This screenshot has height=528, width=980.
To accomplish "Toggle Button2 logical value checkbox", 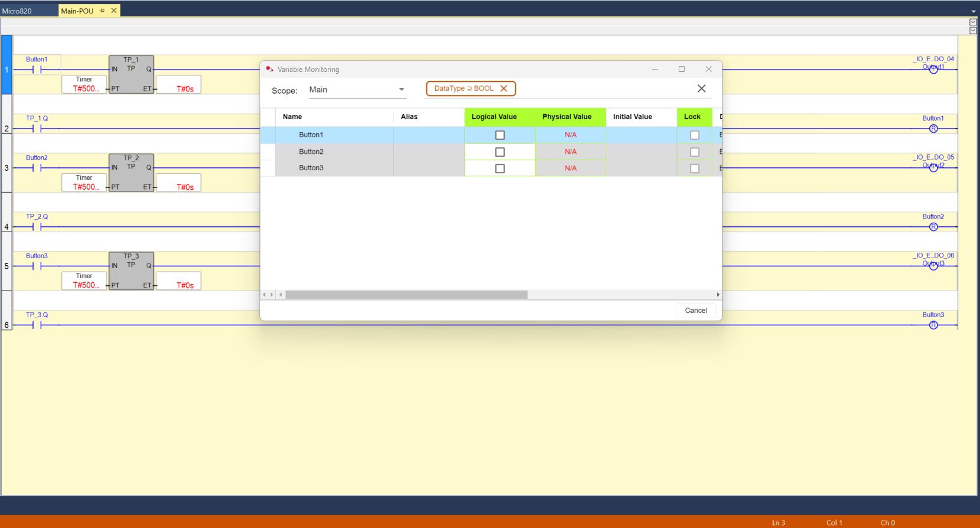I will click(x=500, y=152).
